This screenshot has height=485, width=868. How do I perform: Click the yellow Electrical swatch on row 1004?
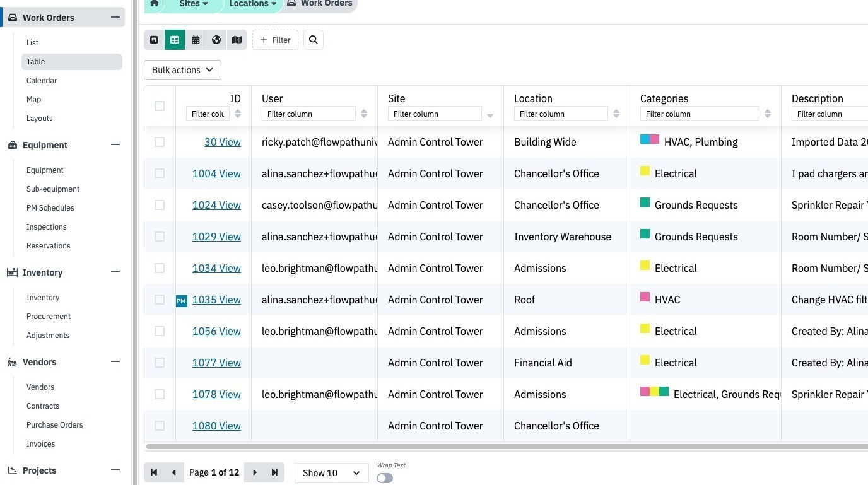click(x=645, y=171)
